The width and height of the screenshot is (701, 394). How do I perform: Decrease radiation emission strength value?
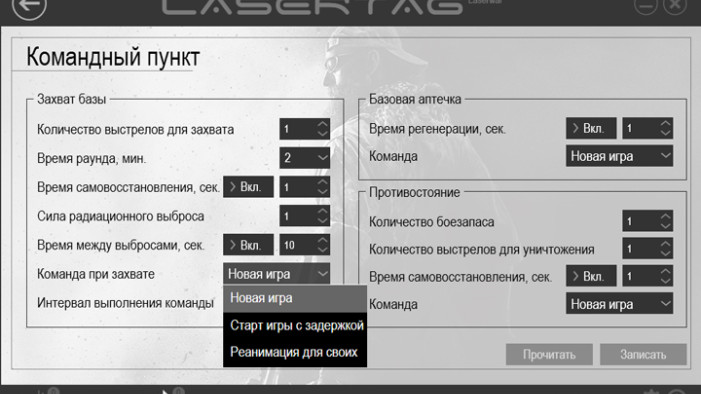[x=322, y=220]
